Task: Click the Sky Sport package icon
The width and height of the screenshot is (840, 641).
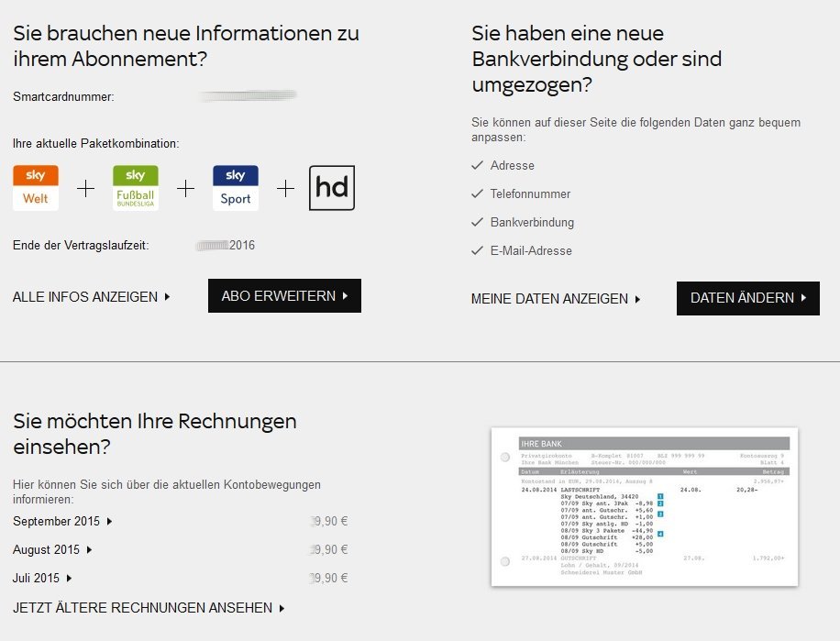Action: 236,188
